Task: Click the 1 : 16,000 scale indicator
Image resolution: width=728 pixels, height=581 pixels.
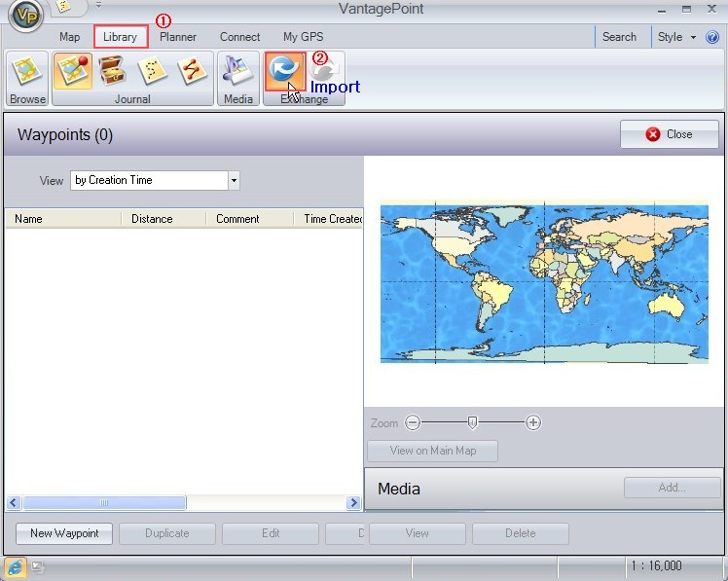Action: pyautogui.click(x=657, y=565)
